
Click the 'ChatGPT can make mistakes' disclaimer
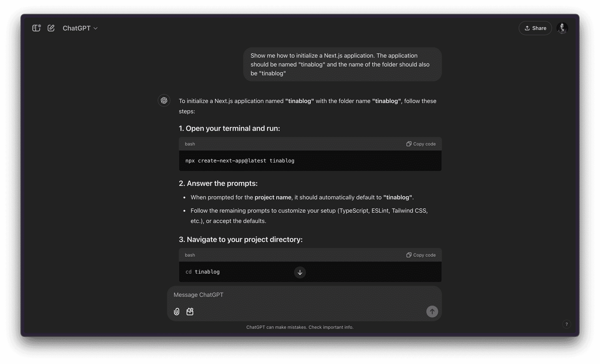pos(300,327)
